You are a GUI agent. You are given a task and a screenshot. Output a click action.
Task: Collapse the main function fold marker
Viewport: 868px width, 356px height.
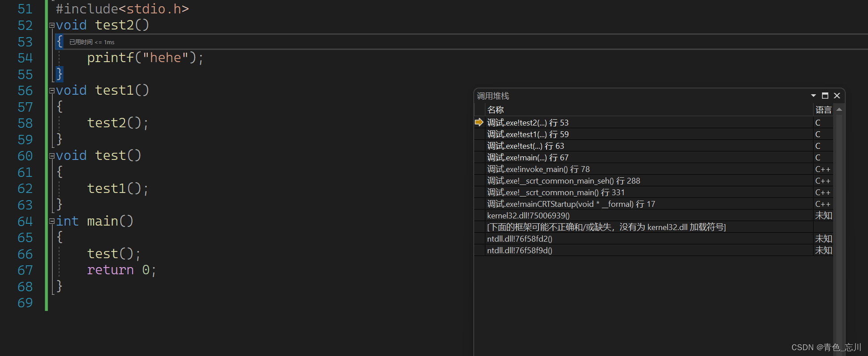pos(52,222)
